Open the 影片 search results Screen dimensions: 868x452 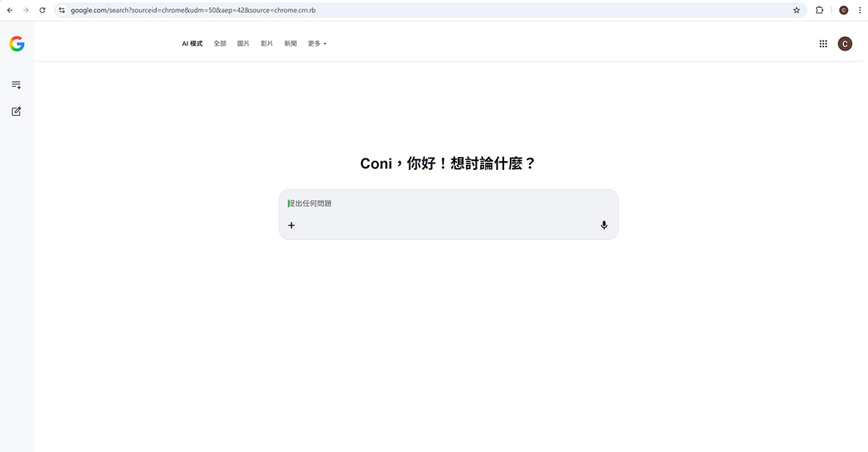266,43
